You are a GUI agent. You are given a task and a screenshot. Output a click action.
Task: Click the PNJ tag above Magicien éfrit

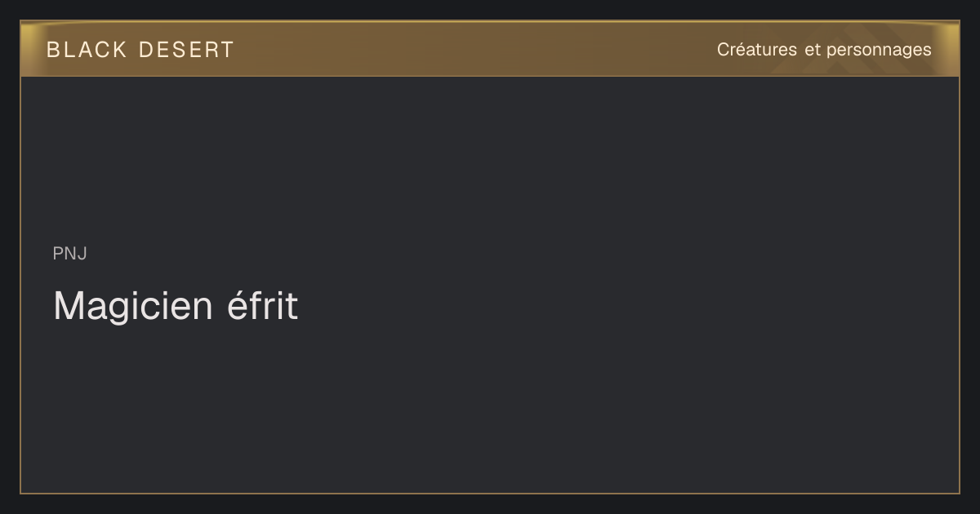click(x=69, y=254)
